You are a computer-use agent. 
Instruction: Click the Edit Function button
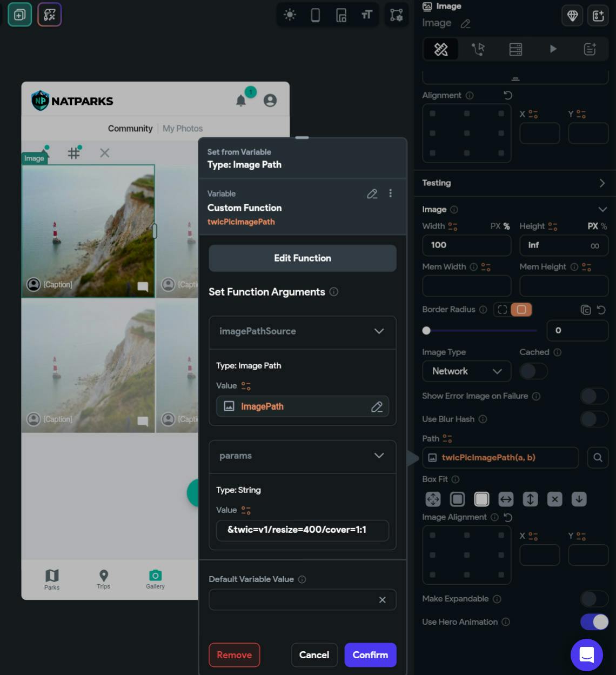[303, 258]
